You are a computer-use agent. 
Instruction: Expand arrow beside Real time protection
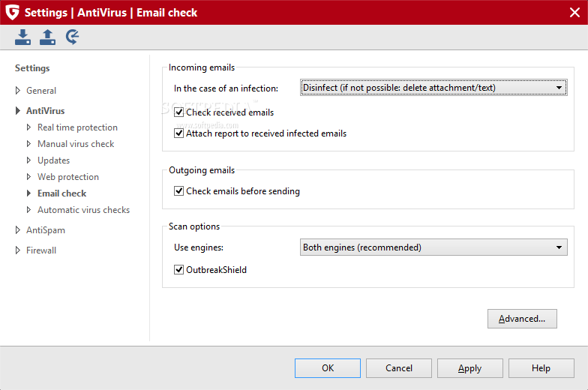(x=28, y=127)
